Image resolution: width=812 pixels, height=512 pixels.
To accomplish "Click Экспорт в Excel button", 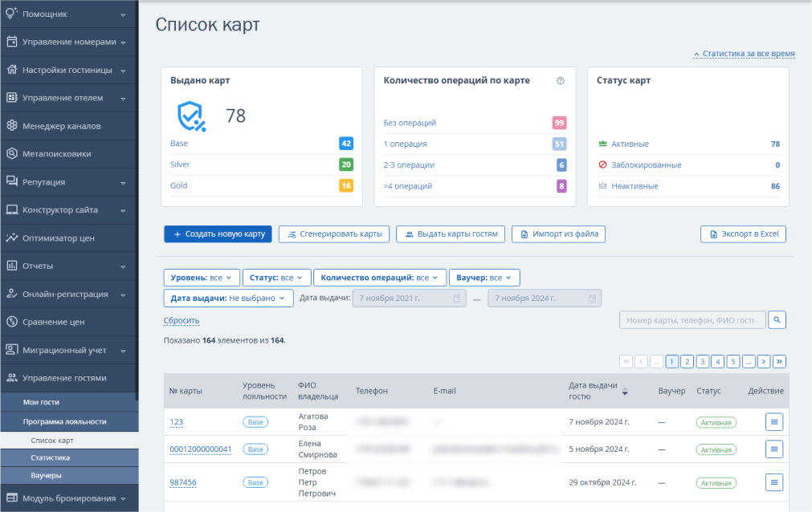I will (743, 234).
